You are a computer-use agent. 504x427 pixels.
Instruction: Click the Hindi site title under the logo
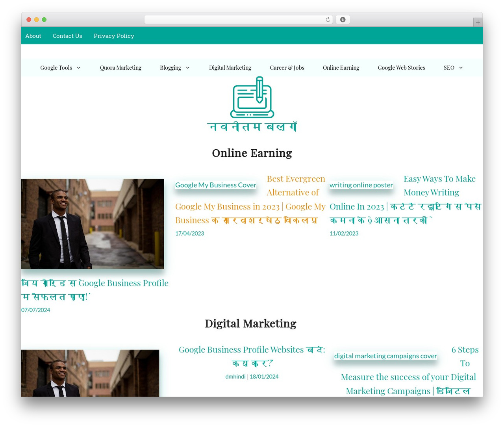click(252, 127)
